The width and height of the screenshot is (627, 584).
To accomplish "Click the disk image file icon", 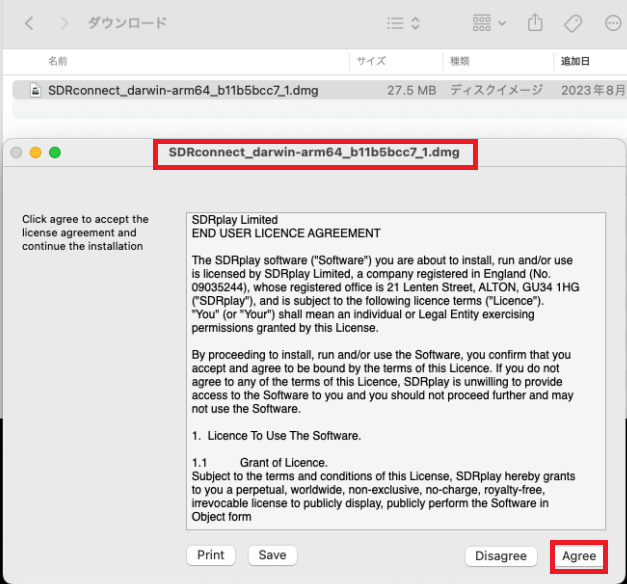I will tap(36, 90).
